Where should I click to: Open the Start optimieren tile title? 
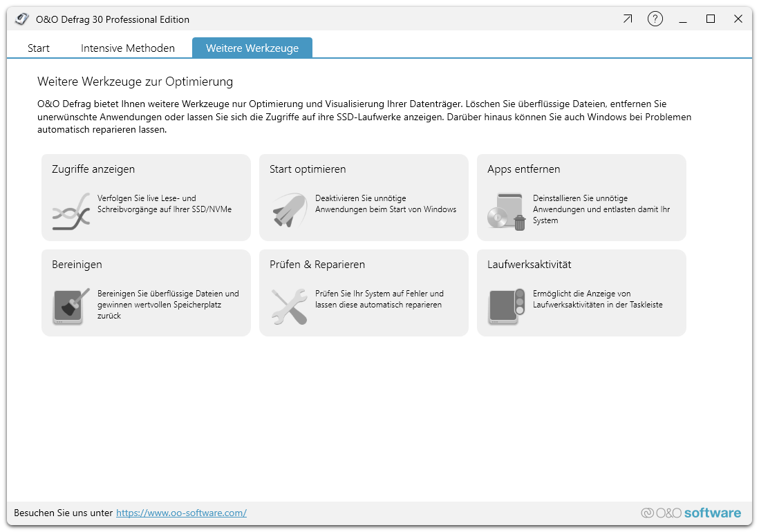click(x=308, y=169)
